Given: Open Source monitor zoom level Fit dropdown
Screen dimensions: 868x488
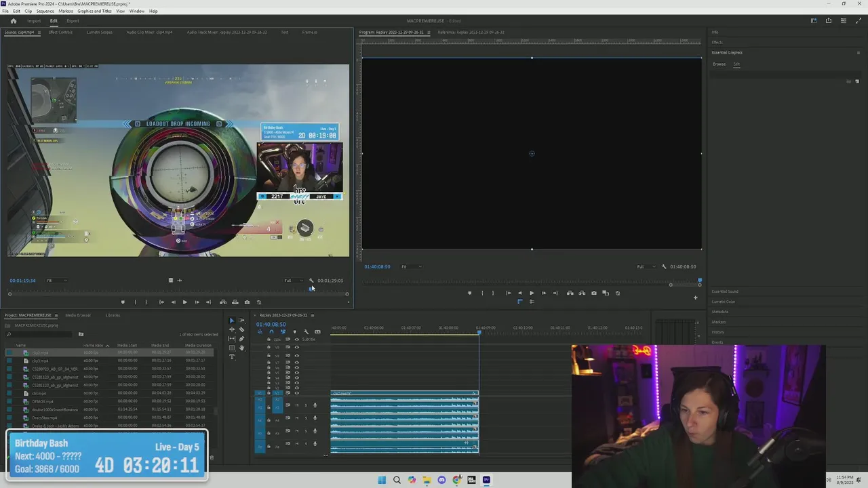Looking at the screenshot, I should click(x=56, y=281).
